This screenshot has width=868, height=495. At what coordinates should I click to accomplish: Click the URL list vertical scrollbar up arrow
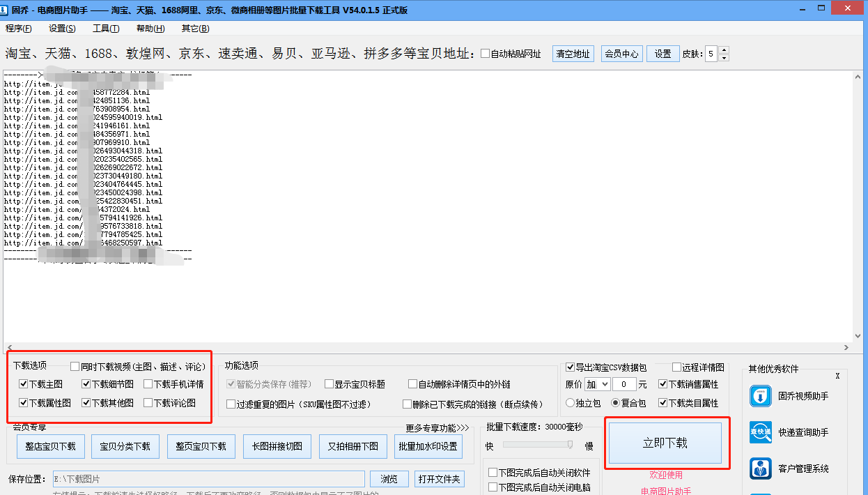click(x=858, y=75)
